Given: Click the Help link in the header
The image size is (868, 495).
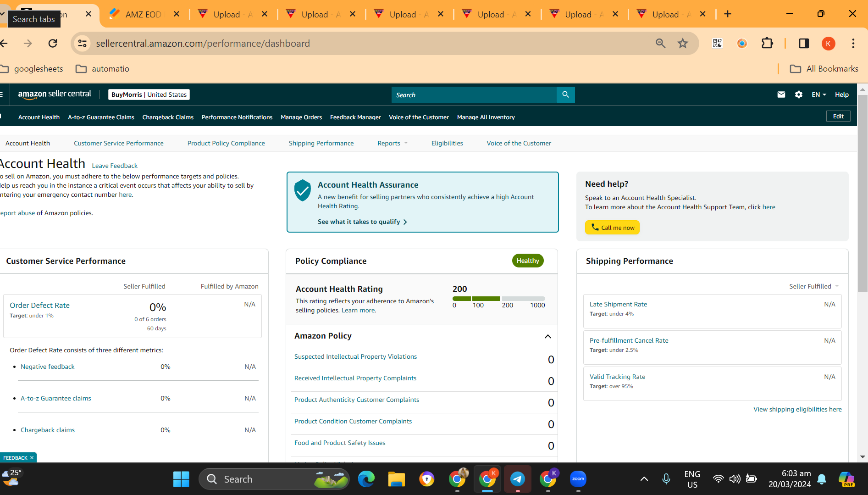Looking at the screenshot, I should pos(842,95).
